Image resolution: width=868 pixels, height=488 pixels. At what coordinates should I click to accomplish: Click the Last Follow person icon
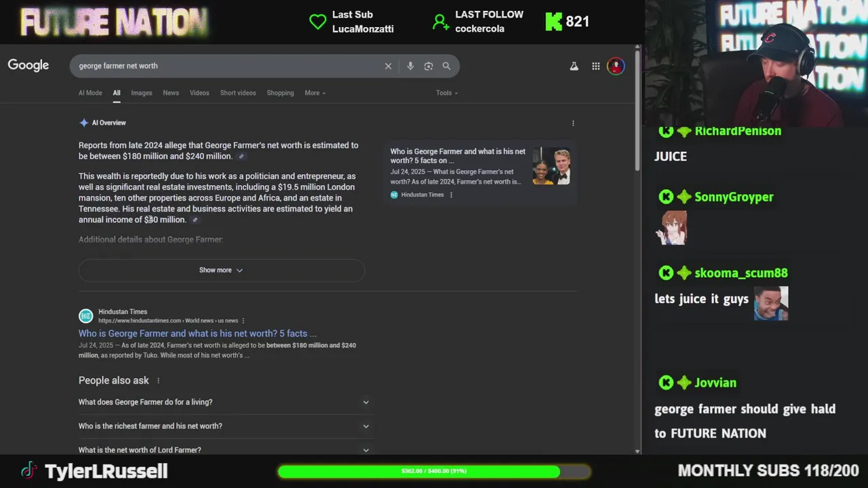pos(441,22)
